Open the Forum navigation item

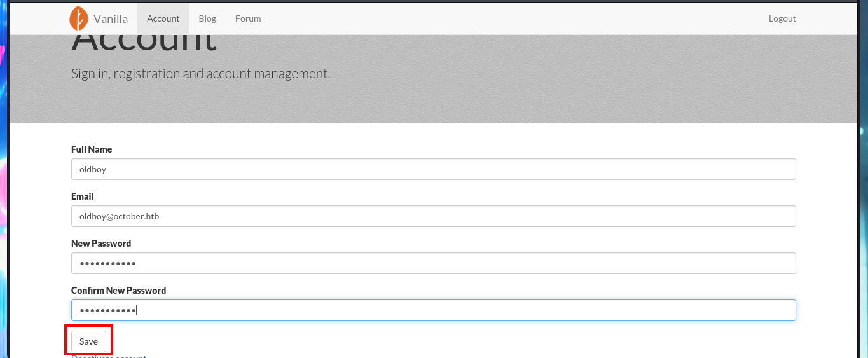tap(248, 18)
